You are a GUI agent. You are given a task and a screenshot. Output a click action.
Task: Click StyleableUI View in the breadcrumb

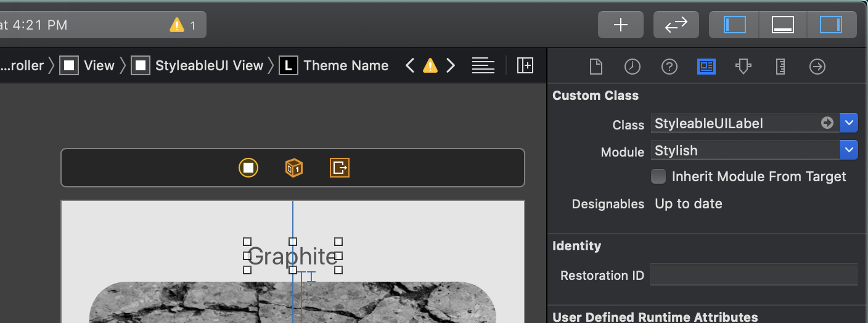pyautogui.click(x=209, y=65)
